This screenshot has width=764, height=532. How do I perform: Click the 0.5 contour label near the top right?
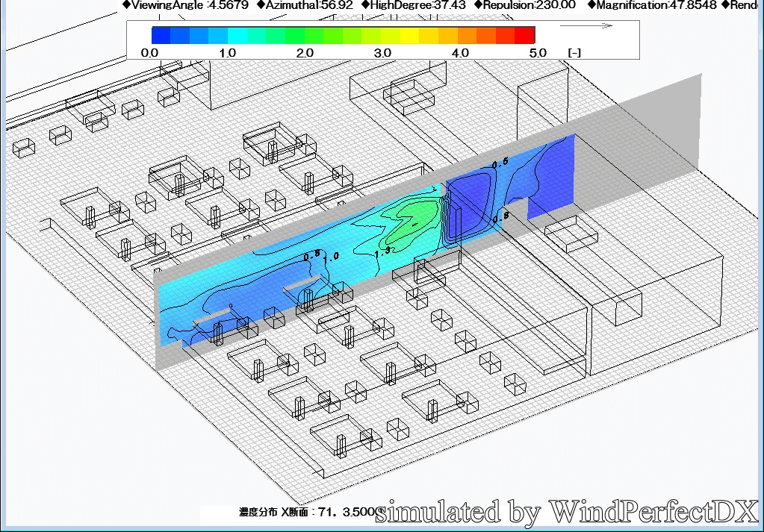pos(500,162)
